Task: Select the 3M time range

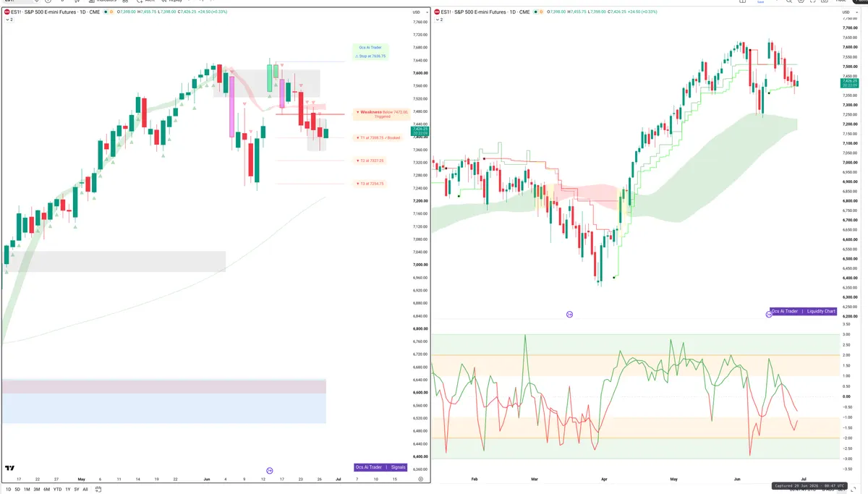Action: 36,489
